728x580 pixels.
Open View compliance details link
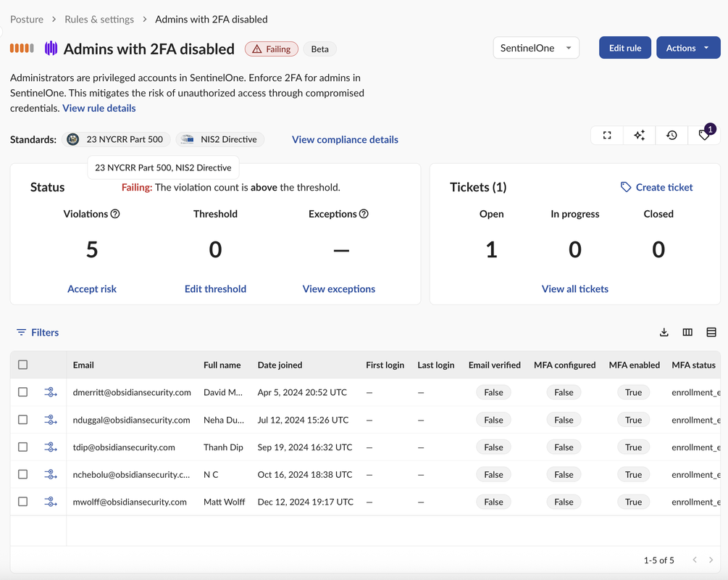click(345, 139)
